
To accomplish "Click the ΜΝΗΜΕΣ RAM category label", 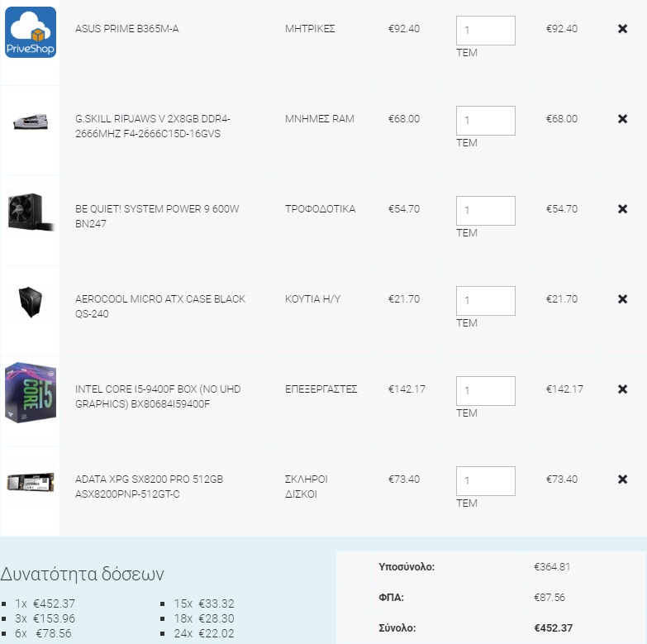I will click(320, 119).
